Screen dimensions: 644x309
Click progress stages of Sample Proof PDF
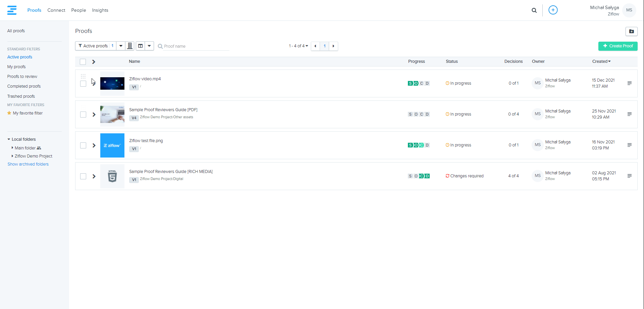tap(419, 114)
